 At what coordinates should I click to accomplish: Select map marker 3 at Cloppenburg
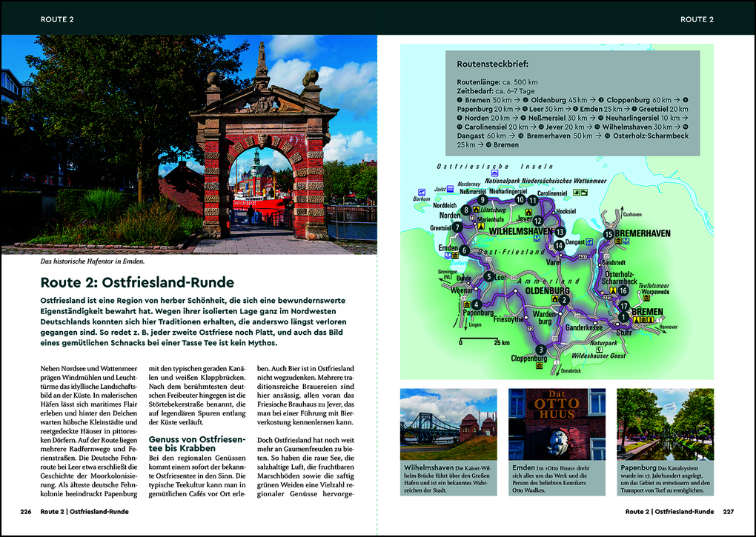tap(541, 350)
